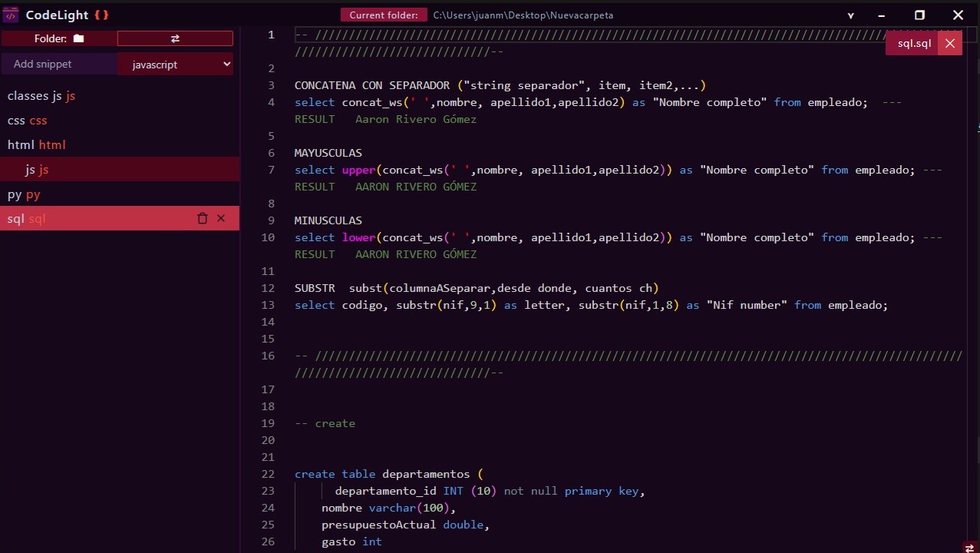Image resolution: width=980 pixels, height=553 pixels.
Task: Open the title bar chevron dropdown
Action: pos(850,15)
